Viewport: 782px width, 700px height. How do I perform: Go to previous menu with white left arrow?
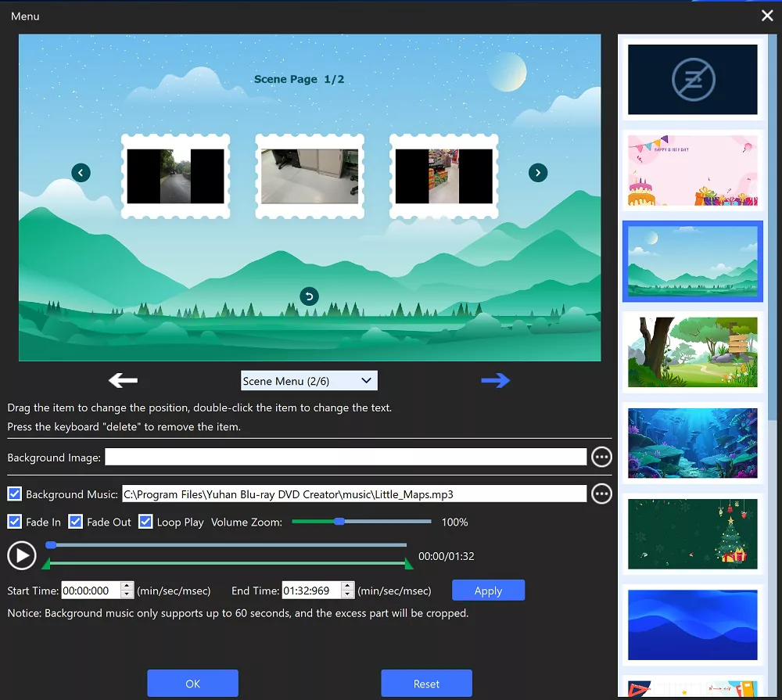click(123, 381)
